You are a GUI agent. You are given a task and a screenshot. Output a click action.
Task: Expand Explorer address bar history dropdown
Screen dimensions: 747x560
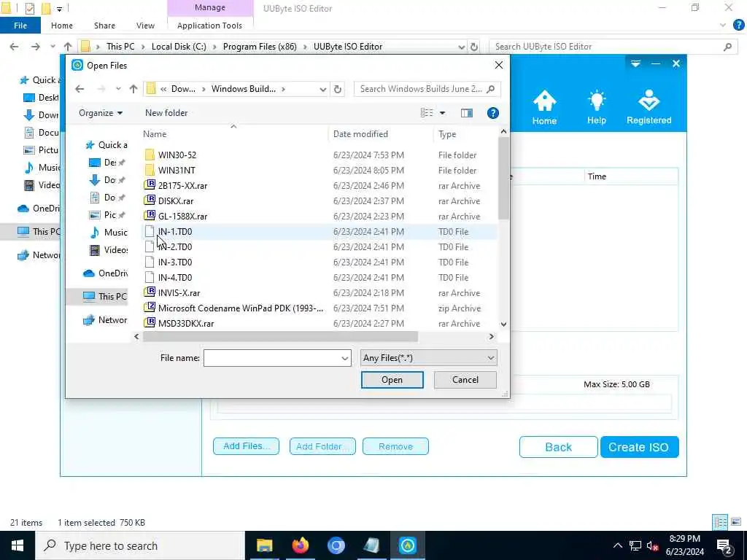[x=461, y=47]
